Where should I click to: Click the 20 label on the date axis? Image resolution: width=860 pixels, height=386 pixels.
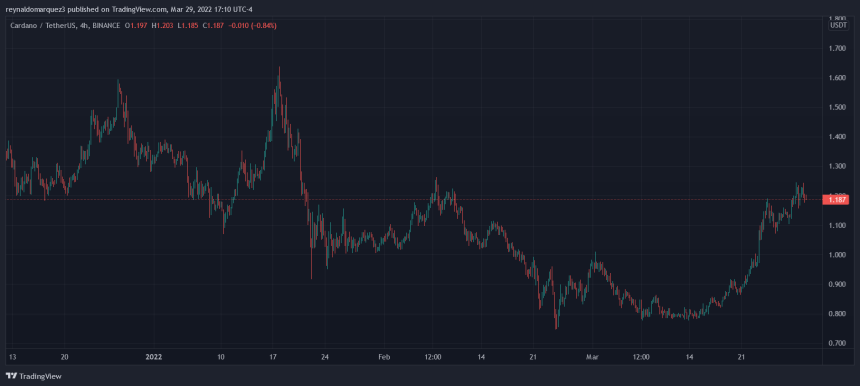64,357
